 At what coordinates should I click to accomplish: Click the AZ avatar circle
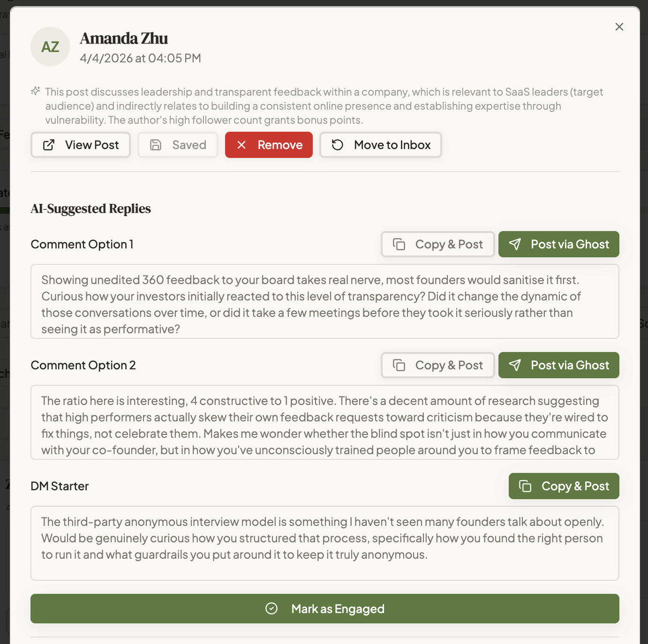(50, 46)
